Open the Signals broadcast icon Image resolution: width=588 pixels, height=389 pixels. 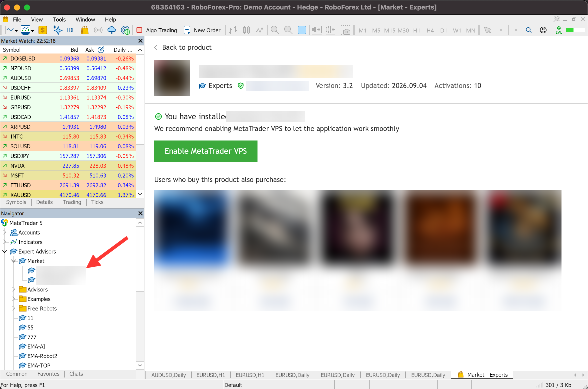coord(98,30)
